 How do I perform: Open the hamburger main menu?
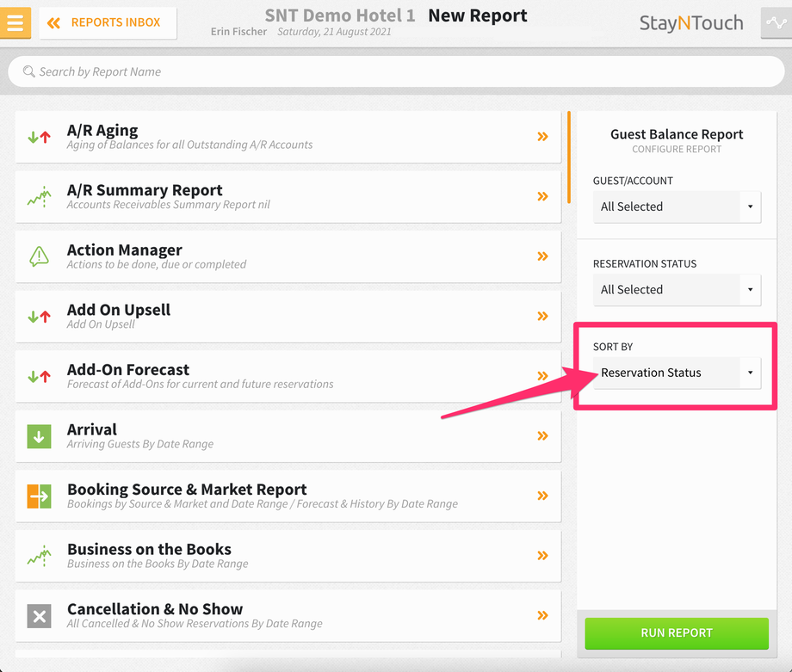[x=15, y=22]
